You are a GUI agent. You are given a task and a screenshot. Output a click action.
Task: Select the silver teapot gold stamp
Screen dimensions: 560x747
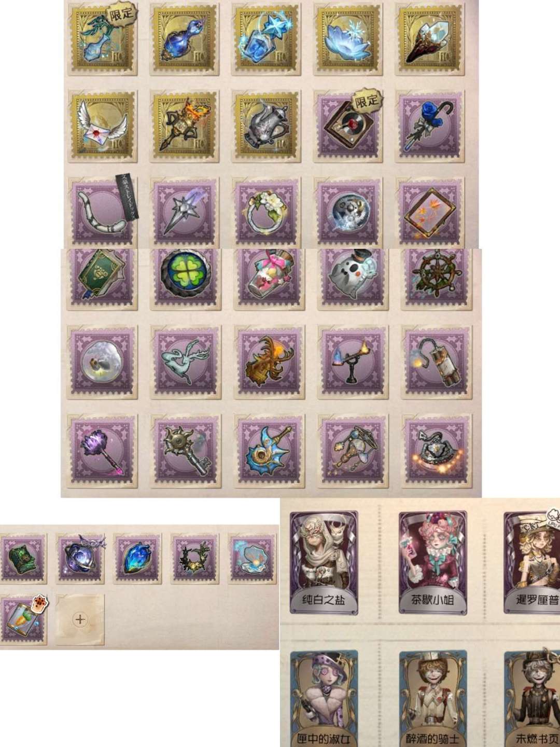coord(266,125)
